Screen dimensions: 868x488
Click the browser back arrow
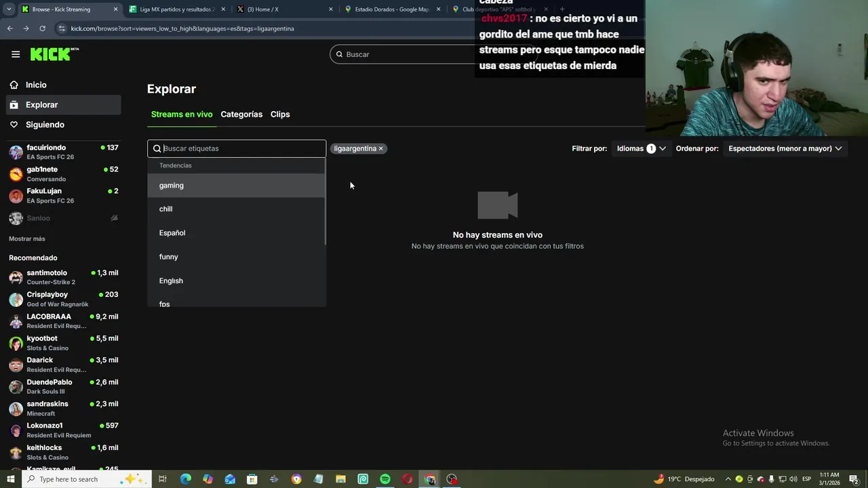pyautogui.click(x=9, y=28)
